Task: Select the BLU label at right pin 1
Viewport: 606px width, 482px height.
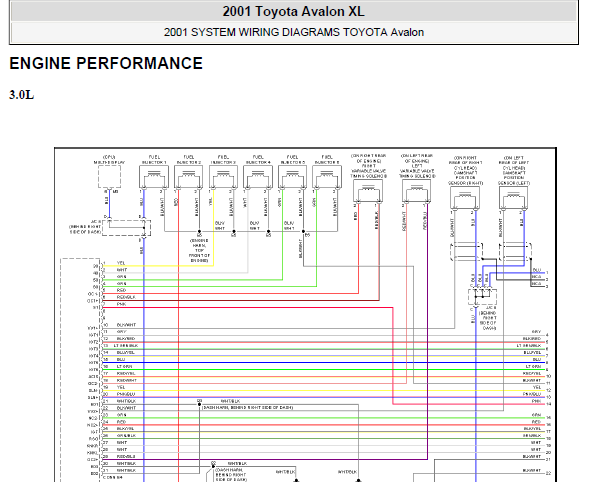Action: tap(537, 270)
